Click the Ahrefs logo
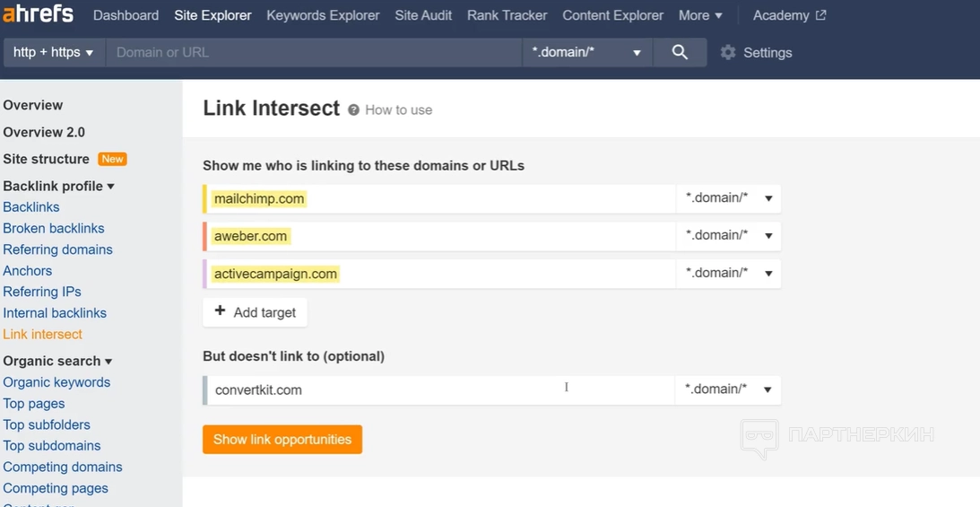The width and height of the screenshot is (980, 507). tap(38, 15)
